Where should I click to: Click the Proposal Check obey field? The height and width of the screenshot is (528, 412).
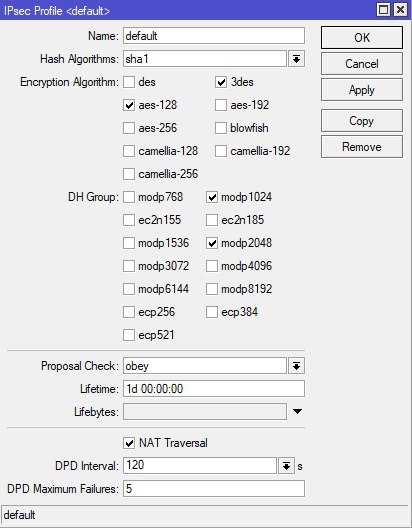205,366
